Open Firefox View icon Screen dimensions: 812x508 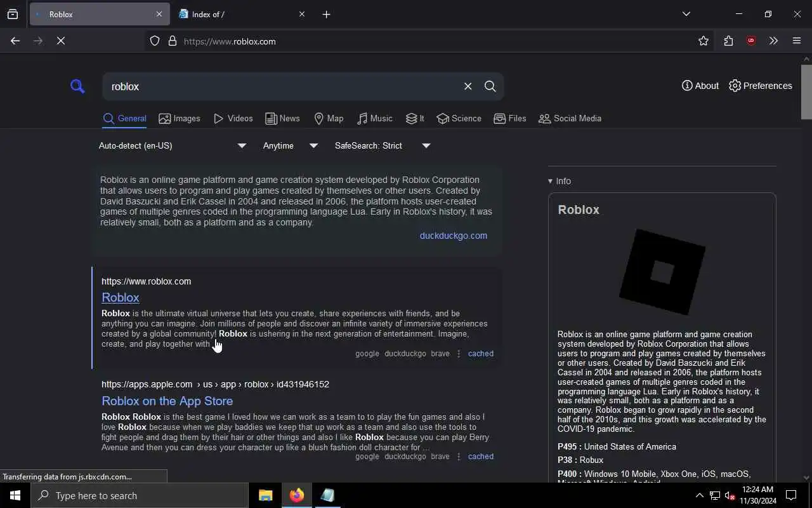13,14
